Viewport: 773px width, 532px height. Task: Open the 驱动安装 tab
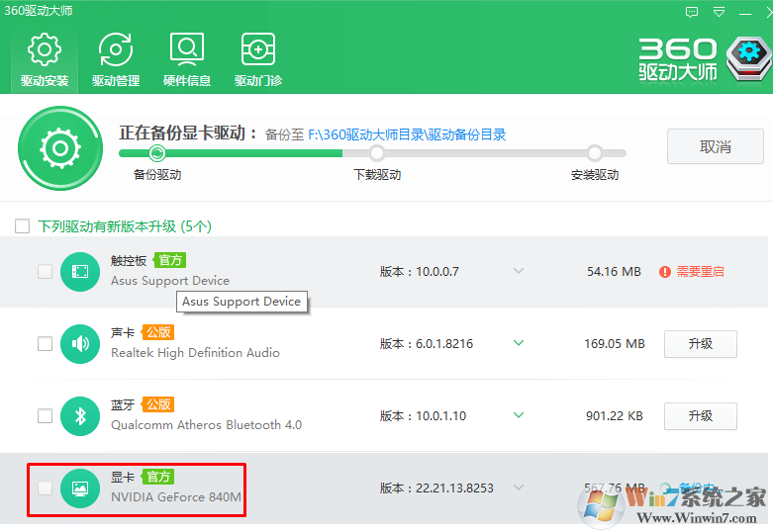click(x=45, y=60)
